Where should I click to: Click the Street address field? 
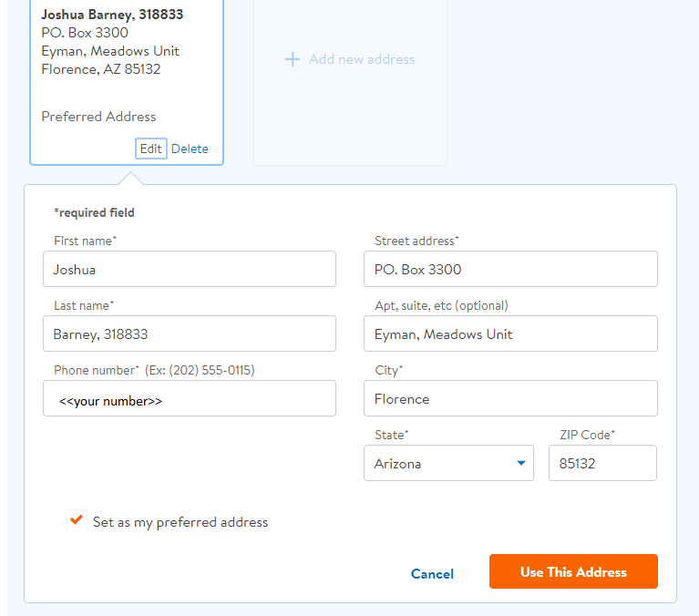click(510, 269)
